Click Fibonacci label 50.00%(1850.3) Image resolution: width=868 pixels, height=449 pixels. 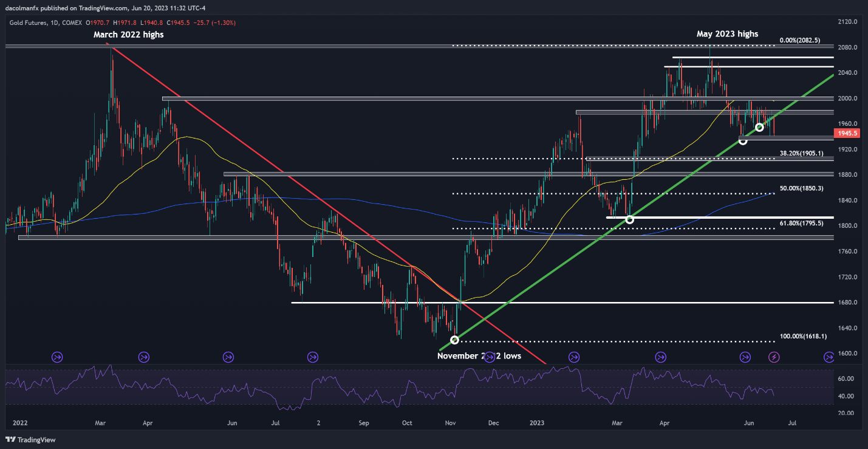point(801,189)
